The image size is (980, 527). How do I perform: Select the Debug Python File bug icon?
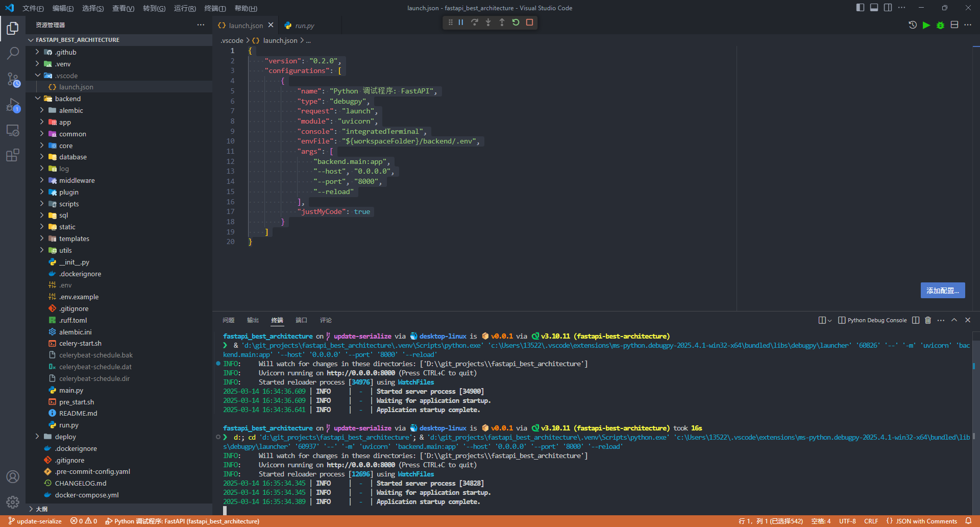tap(941, 25)
